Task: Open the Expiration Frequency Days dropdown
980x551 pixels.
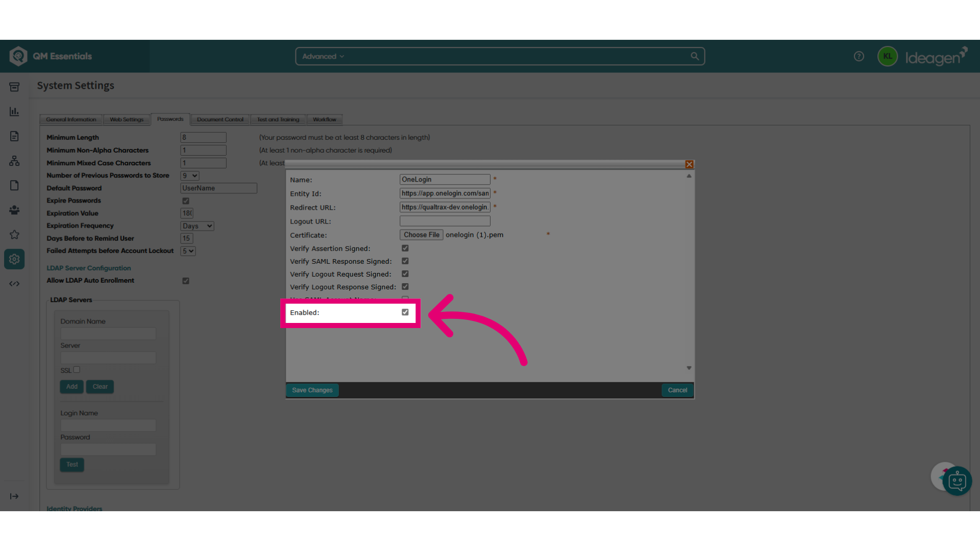Action: [x=197, y=226]
